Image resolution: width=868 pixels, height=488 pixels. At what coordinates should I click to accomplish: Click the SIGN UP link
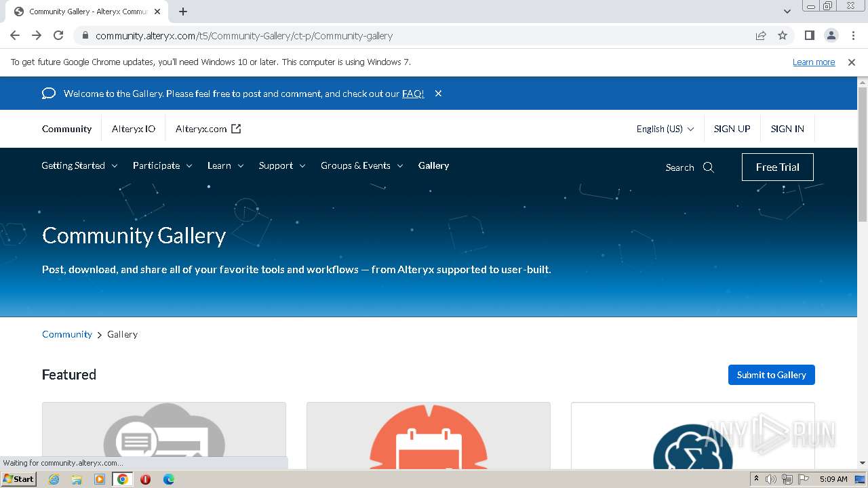(x=732, y=129)
